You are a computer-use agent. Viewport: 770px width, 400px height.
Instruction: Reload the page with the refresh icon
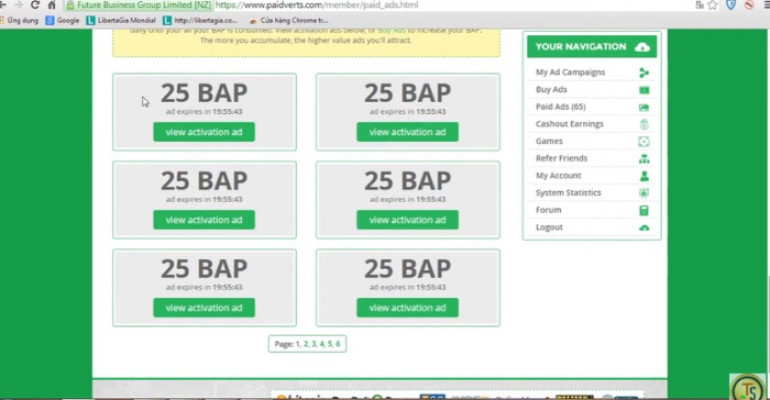click(35, 5)
